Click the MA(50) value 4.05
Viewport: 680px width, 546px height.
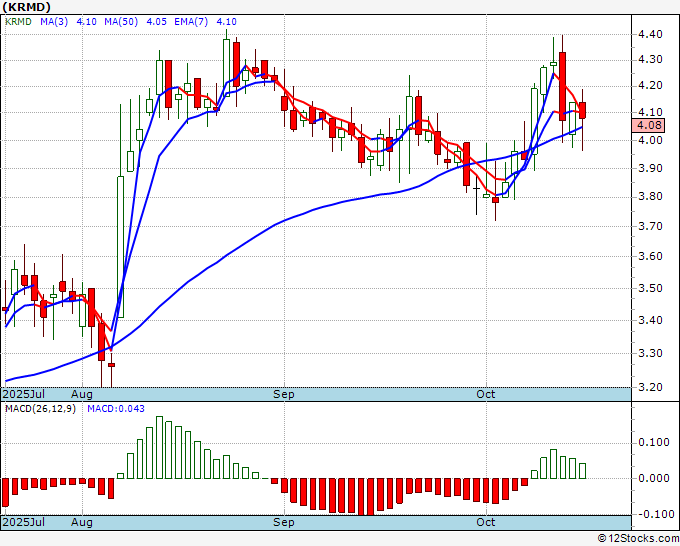pos(157,21)
